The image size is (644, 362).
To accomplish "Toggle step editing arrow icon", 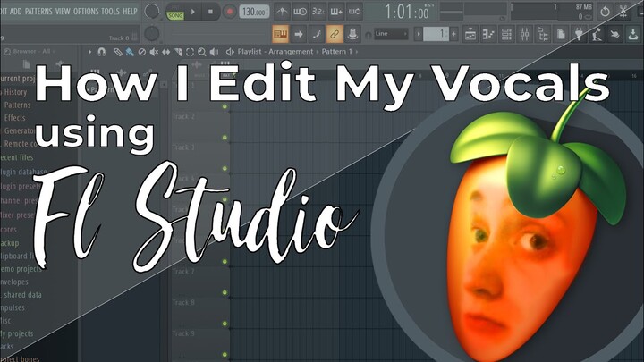I will tap(299, 34).
